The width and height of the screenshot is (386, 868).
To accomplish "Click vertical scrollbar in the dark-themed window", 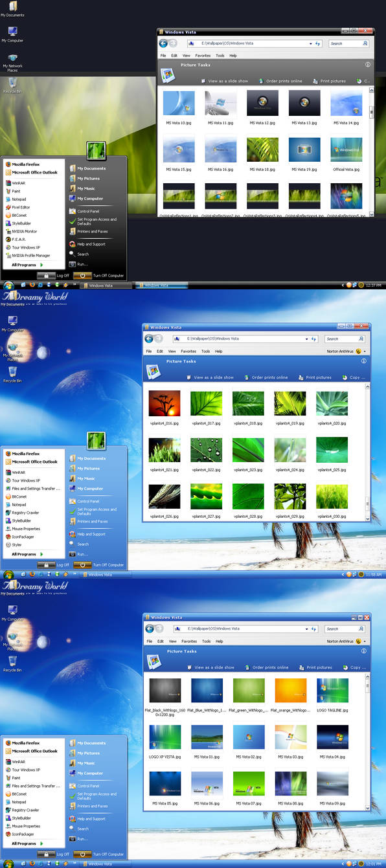I will click(x=372, y=152).
